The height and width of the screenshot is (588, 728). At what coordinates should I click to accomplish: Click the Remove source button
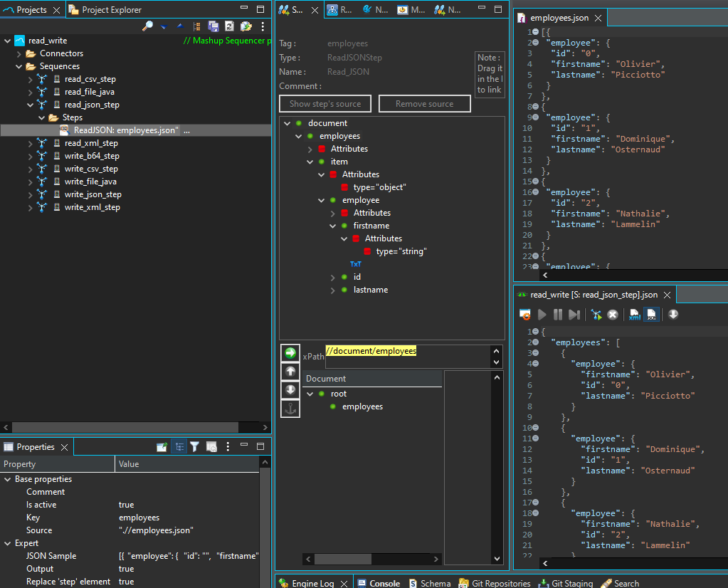(x=424, y=103)
